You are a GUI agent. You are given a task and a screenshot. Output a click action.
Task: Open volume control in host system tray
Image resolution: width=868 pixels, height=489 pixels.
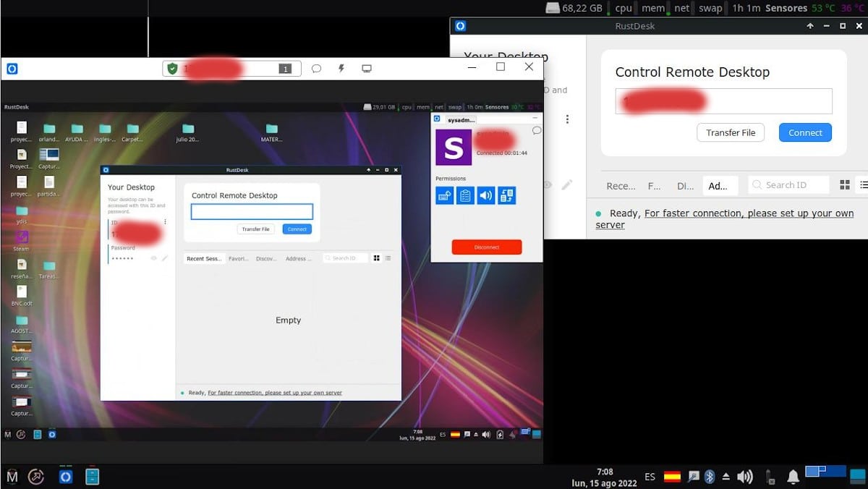pyautogui.click(x=744, y=477)
